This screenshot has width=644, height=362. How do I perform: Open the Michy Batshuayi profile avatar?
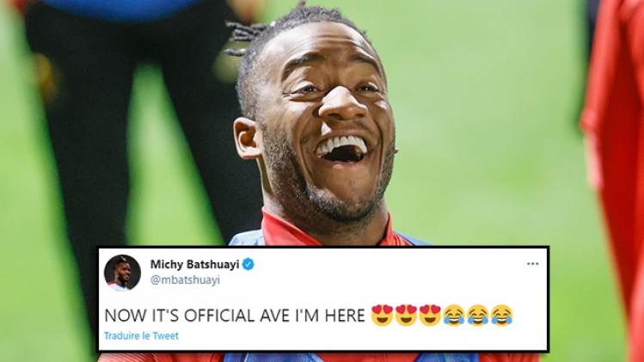click(122, 273)
